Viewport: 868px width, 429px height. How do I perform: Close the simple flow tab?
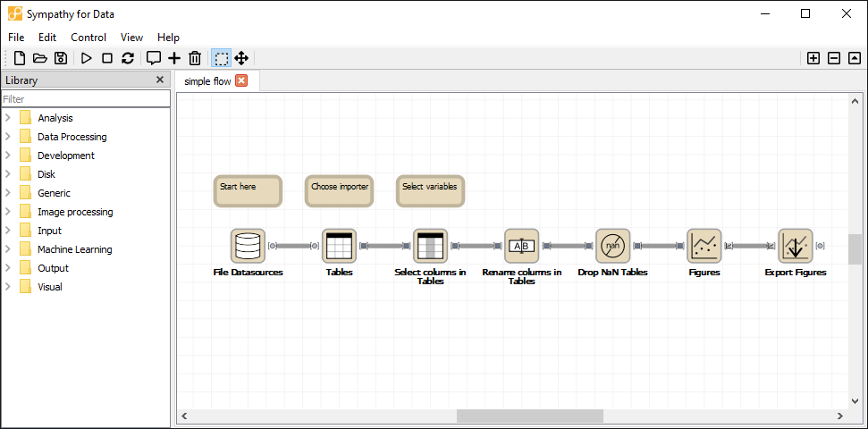[x=241, y=80]
